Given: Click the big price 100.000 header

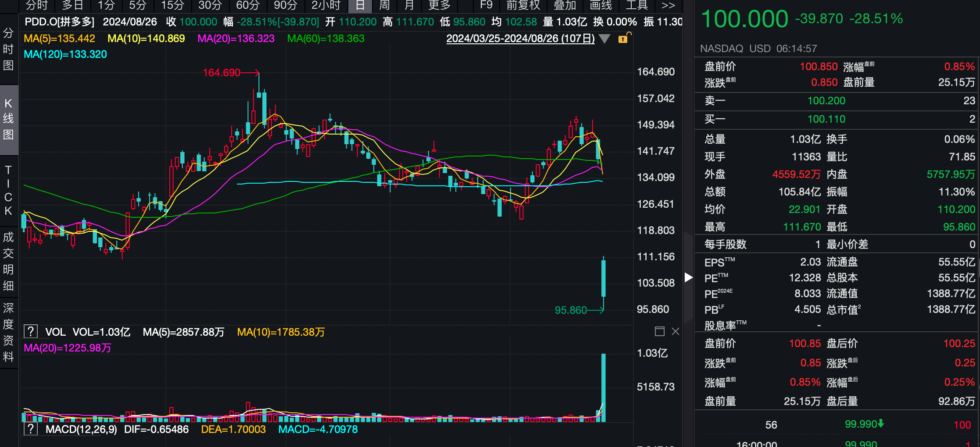Looking at the screenshot, I should (744, 19).
